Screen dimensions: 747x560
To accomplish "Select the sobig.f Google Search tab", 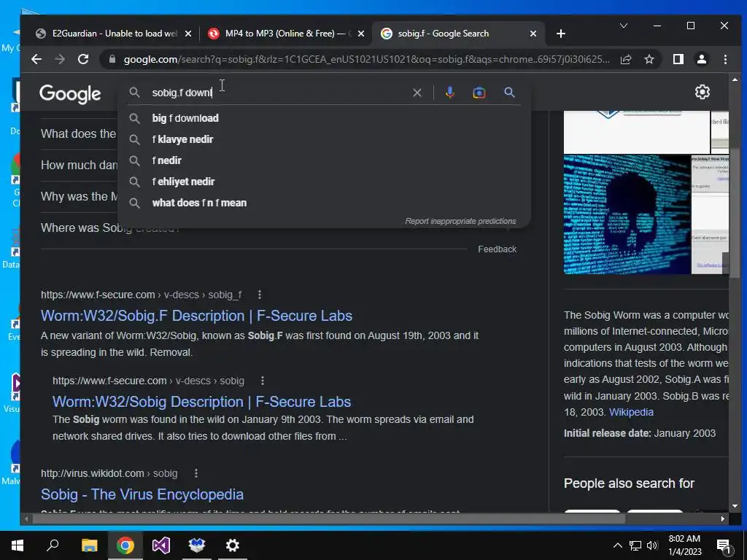I will click(457, 34).
